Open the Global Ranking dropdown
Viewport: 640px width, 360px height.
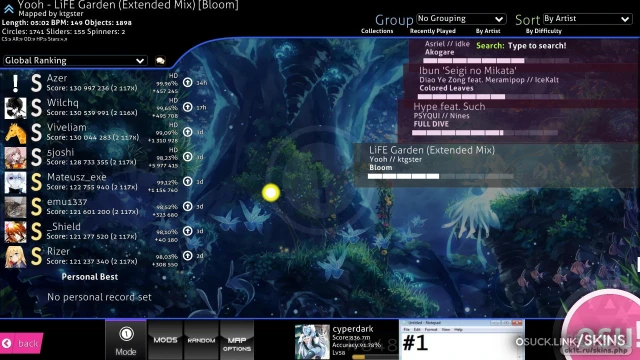tap(75, 60)
